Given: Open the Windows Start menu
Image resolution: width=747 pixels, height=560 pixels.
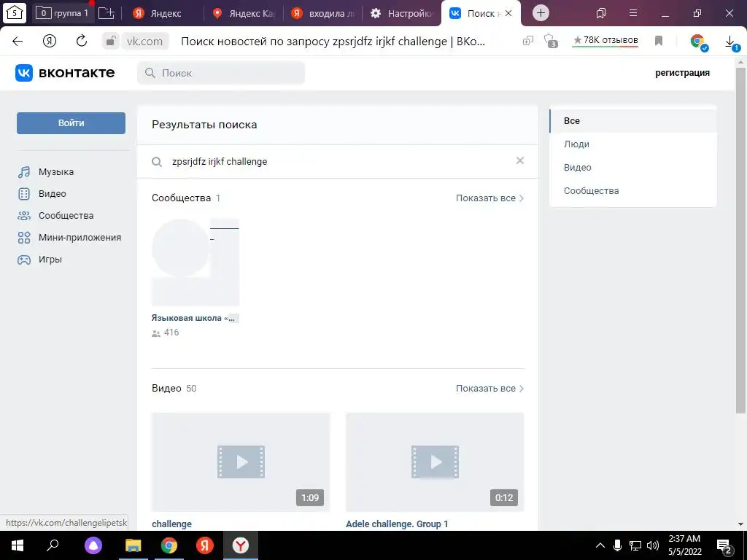Looking at the screenshot, I should (x=18, y=545).
